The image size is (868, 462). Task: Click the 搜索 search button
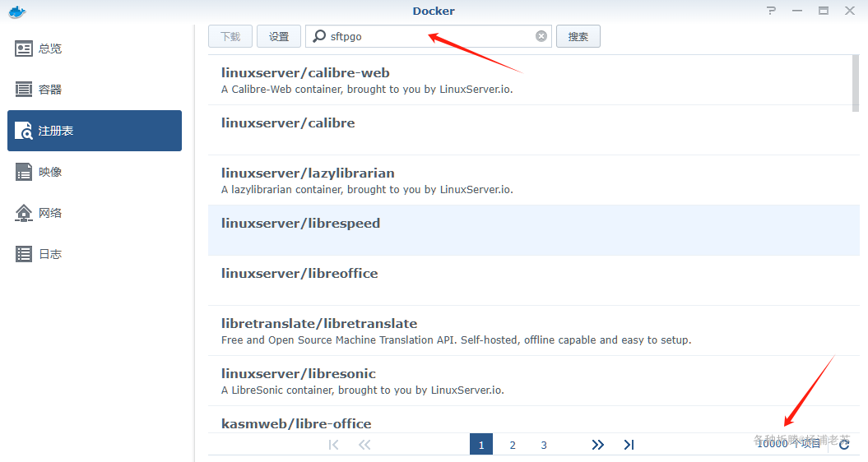pos(578,36)
